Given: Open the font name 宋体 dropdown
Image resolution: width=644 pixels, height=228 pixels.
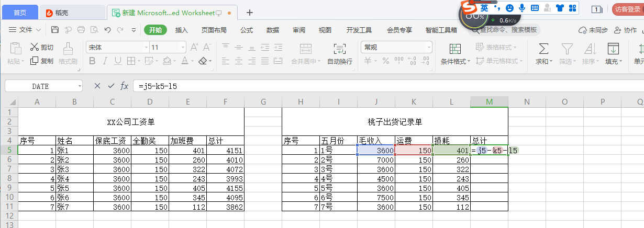Looking at the screenshot, I should point(146,47).
